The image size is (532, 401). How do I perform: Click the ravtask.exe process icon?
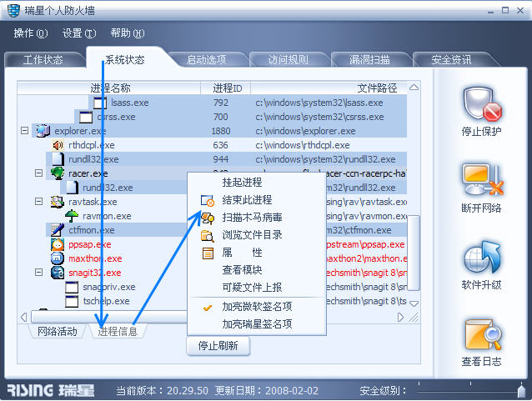click(58, 202)
